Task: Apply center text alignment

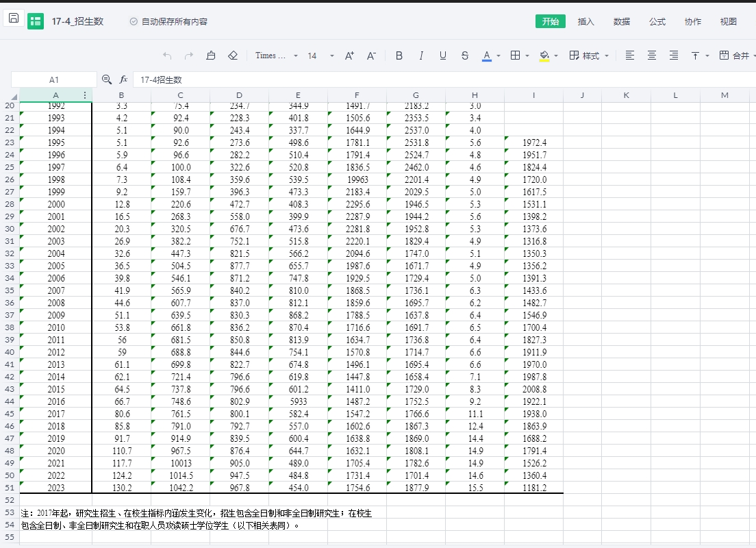Action: 652,55
